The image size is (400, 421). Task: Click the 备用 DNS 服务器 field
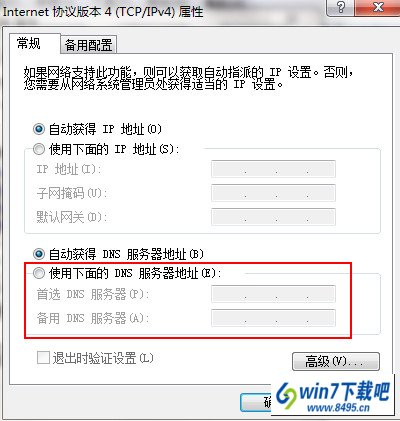[x=273, y=318]
